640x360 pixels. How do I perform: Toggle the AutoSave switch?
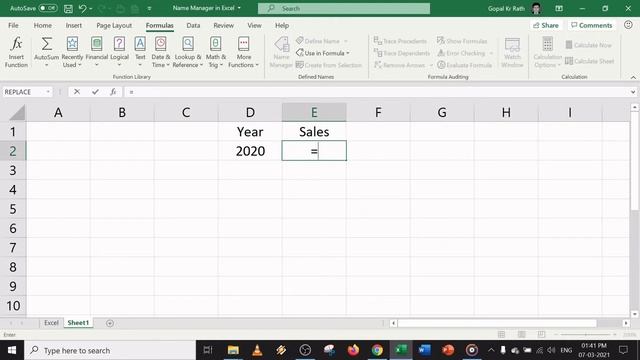click(48, 8)
